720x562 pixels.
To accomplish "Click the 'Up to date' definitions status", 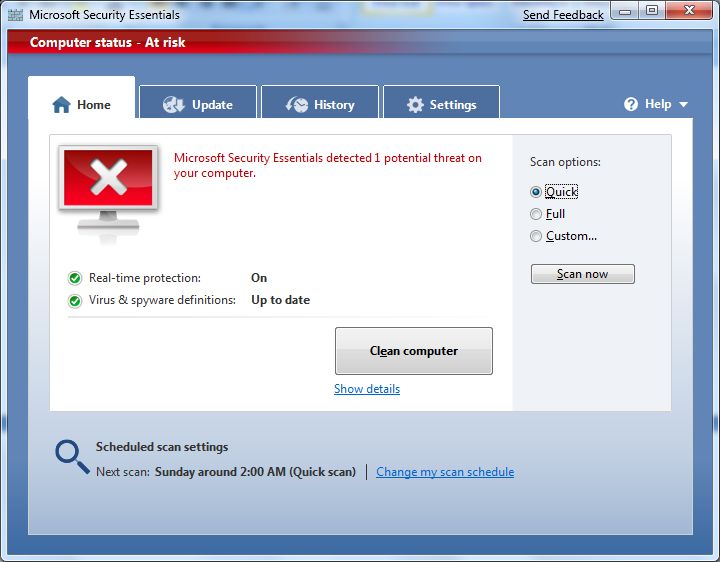I will click(x=281, y=300).
